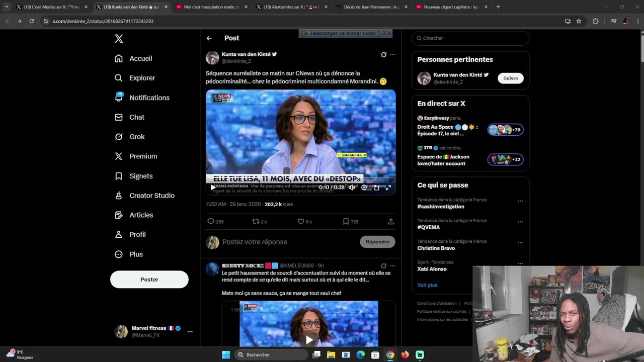Screen dimensions: 644x362
Task: Click the X logo in the sidebar
Action: click(119, 39)
